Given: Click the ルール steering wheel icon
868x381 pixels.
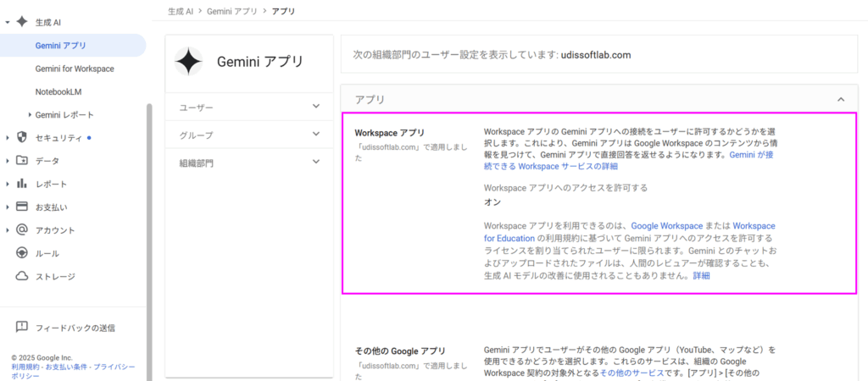Looking at the screenshot, I should click(21, 253).
